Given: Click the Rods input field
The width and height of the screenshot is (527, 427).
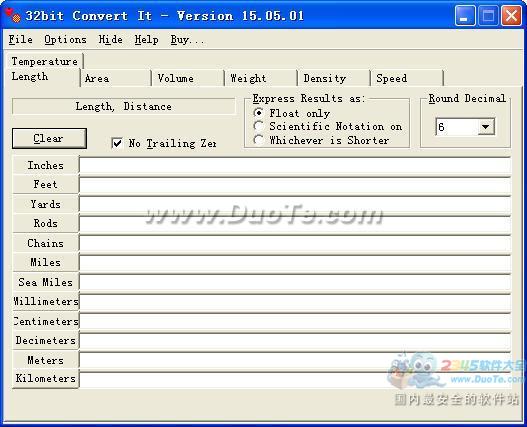Looking at the screenshot, I should (295, 224).
